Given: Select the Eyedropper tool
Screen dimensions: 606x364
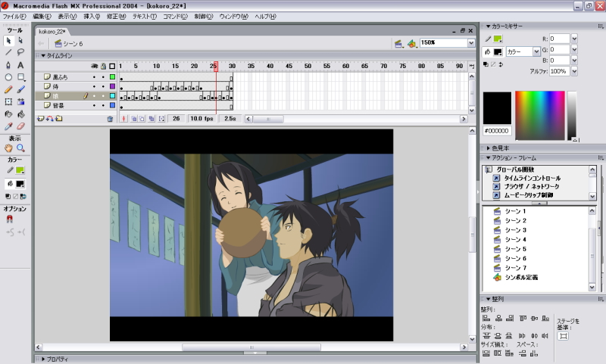Looking at the screenshot, I should pyautogui.click(x=8, y=126).
